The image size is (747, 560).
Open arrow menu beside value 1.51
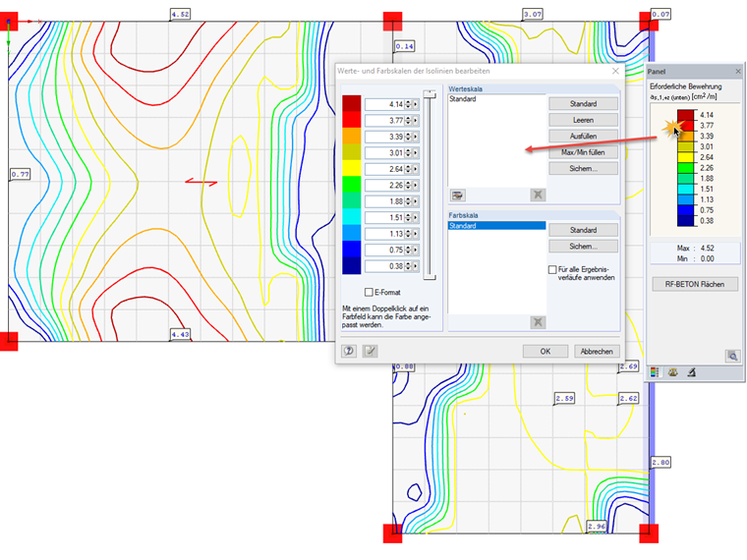(x=416, y=218)
